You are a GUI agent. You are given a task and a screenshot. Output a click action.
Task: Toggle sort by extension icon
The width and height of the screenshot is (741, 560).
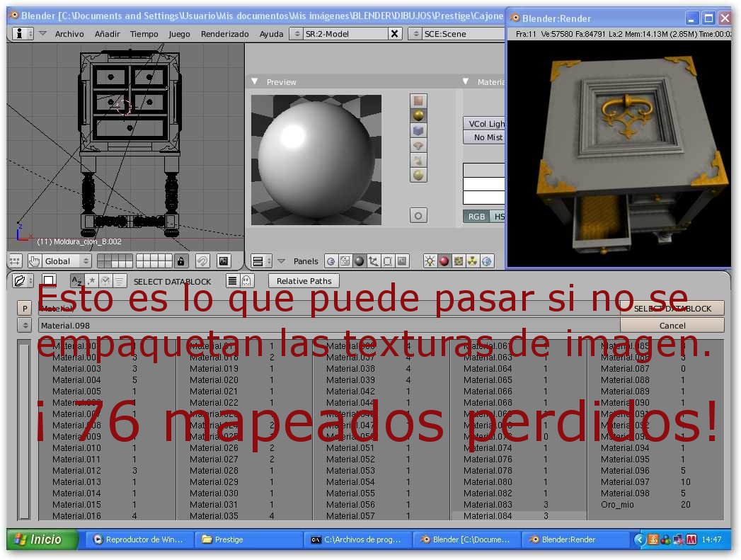pyautogui.click(x=91, y=281)
